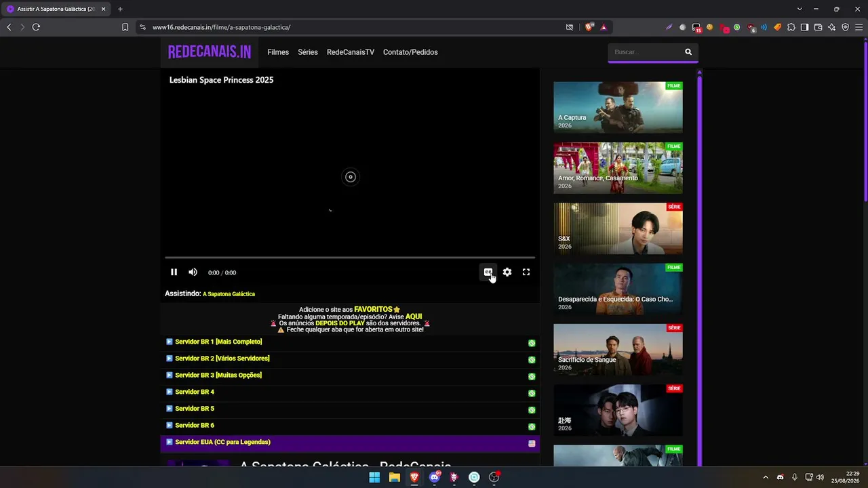
Task: Go back in the browser
Action: [x=9, y=27]
